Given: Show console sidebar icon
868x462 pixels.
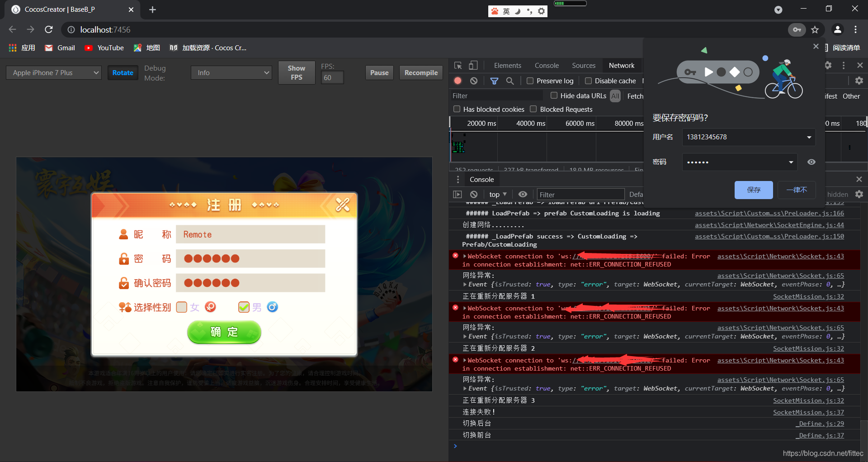Looking at the screenshot, I should click(x=458, y=194).
